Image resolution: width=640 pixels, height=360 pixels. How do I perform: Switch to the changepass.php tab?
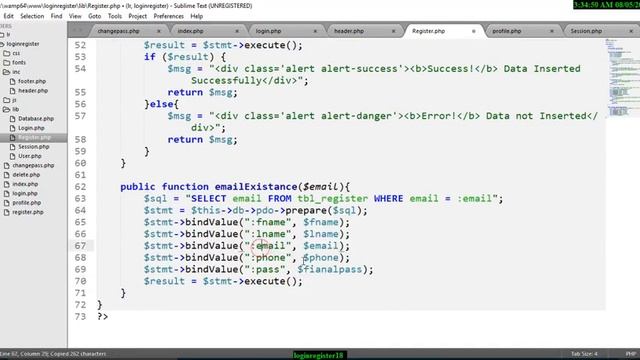pyautogui.click(x=118, y=31)
